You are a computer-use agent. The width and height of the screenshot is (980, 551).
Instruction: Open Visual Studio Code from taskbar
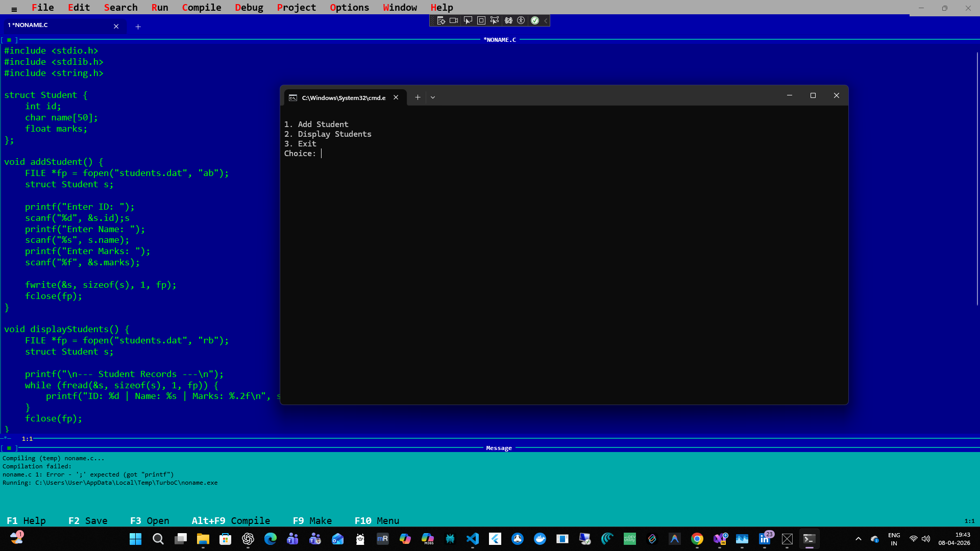(x=473, y=539)
